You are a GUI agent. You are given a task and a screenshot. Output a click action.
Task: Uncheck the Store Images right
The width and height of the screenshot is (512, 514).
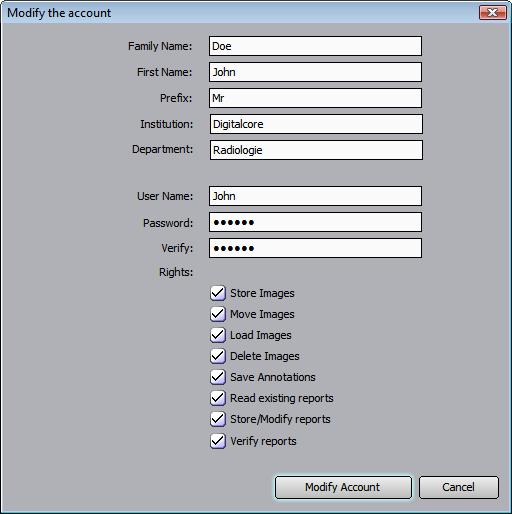click(218, 293)
